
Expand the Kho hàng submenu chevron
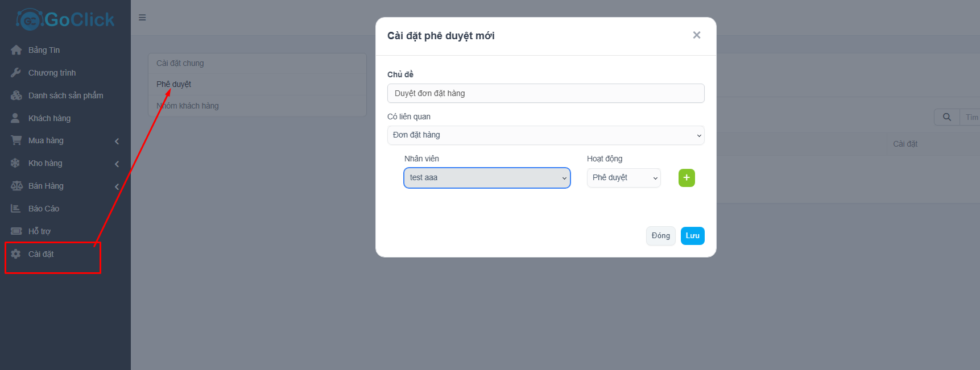click(117, 164)
